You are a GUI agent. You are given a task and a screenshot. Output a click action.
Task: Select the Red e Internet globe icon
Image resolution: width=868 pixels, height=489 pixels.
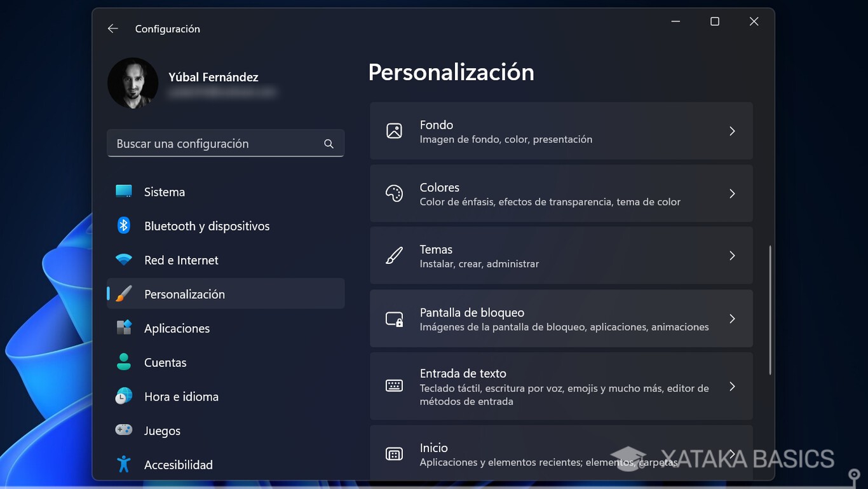pos(123,259)
